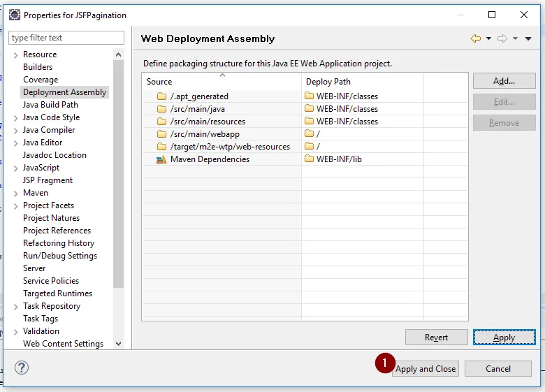Click the help question mark icon
Image resolution: width=545 pixels, height=392 pixels.
(22, 368)
